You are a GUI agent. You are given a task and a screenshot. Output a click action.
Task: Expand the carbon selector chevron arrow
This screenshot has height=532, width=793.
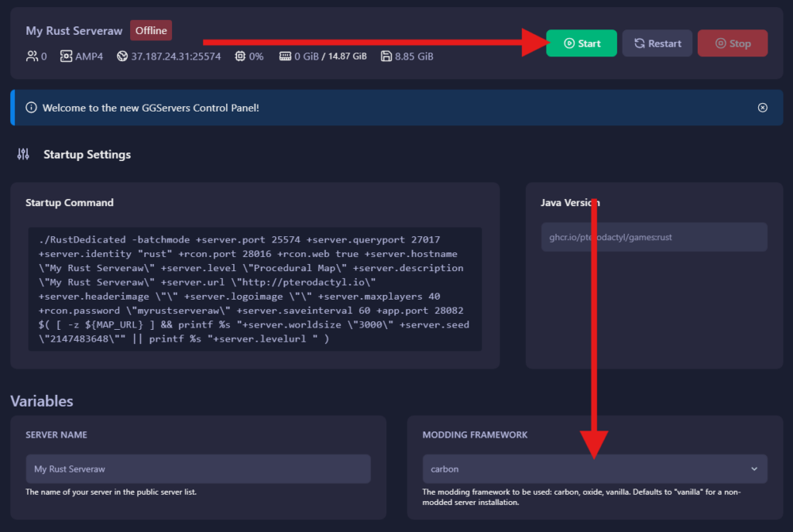pyautogui.click(x=754, y=469)
